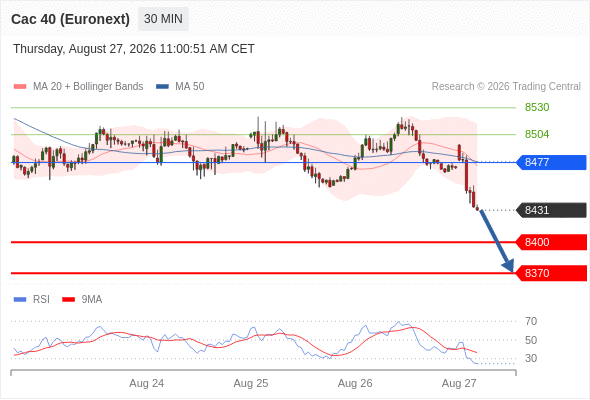This screenshot has width=590, height=400.
Task: Click the 30 MIN timeframe badge
Action: tap(163, 19)
